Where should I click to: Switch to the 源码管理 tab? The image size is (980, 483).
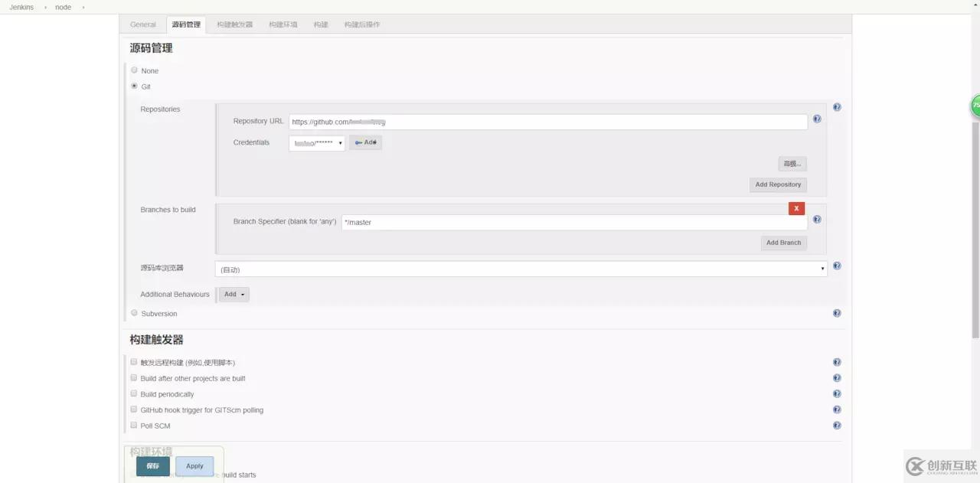186,24
